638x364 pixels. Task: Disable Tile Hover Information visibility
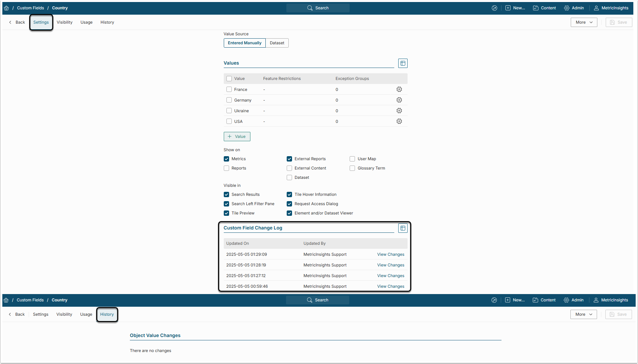coord(289,194)
